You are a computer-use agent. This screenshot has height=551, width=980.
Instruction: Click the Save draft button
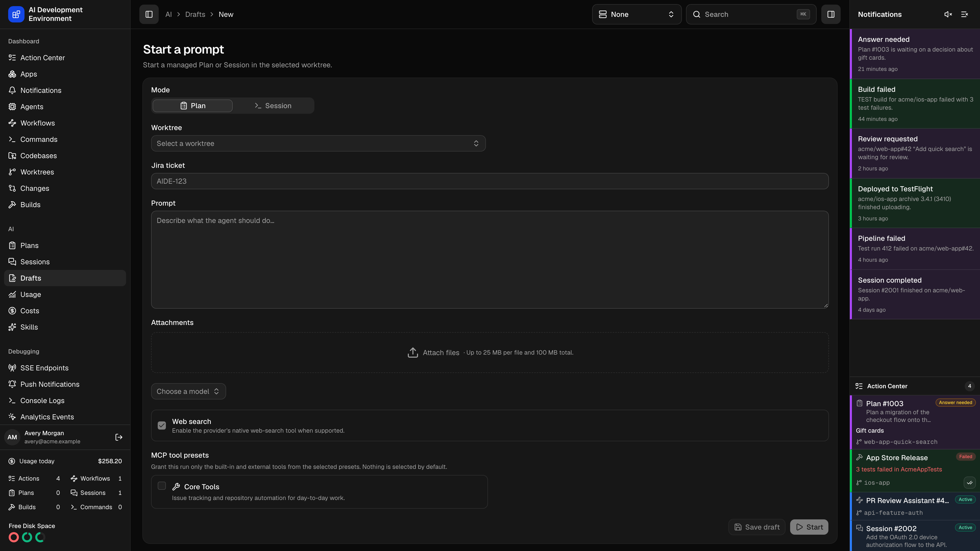tap(757, 528)
